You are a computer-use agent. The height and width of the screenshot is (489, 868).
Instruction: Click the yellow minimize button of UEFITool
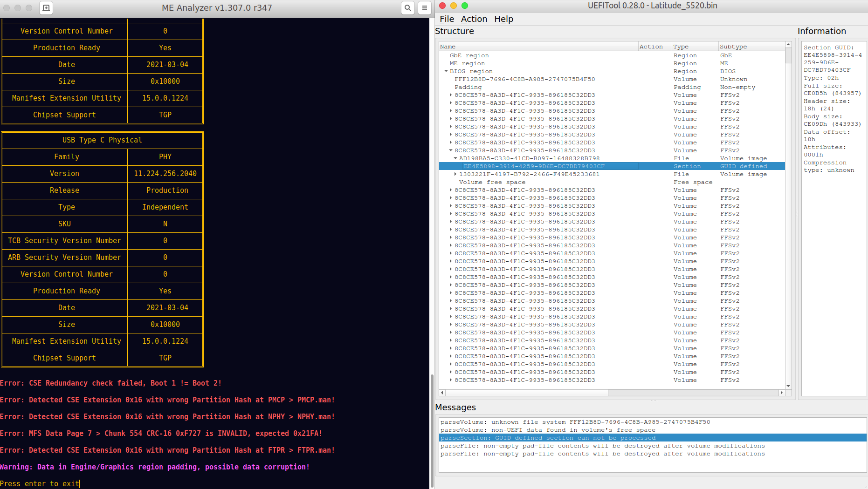coord(453,6)
